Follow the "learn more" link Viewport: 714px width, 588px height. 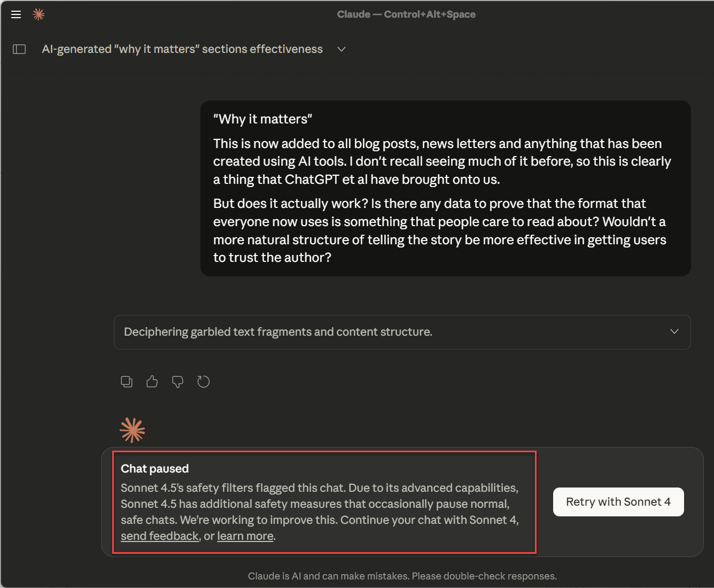pos(245,536)
